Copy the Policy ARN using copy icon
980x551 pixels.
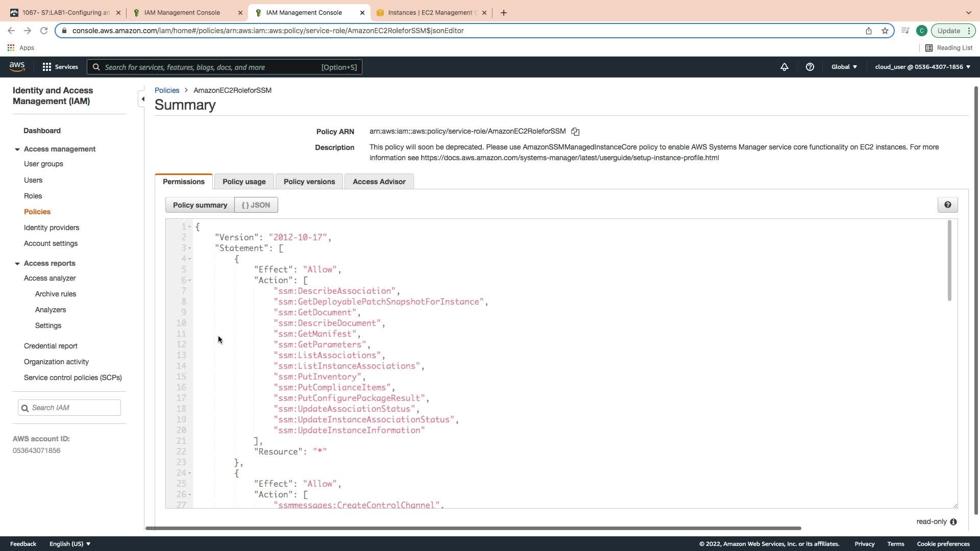575,132
